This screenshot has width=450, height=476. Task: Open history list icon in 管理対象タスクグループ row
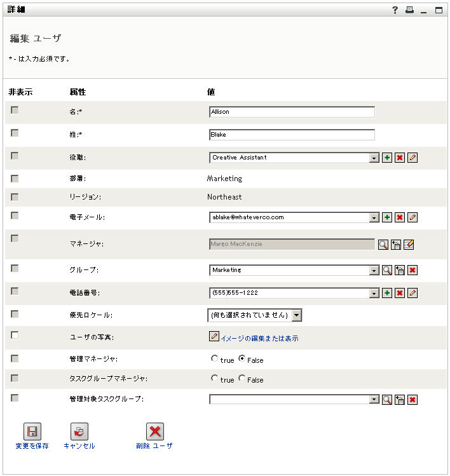pos(400,400)
